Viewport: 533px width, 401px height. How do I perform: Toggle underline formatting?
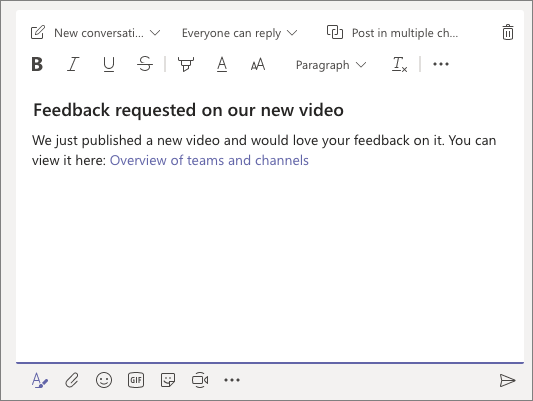[109, 64]
